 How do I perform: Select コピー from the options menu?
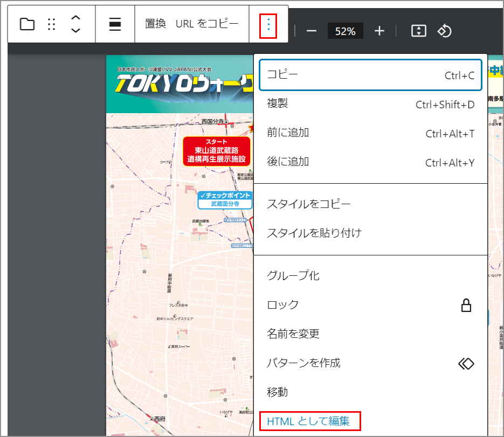[x=370, y=75]
